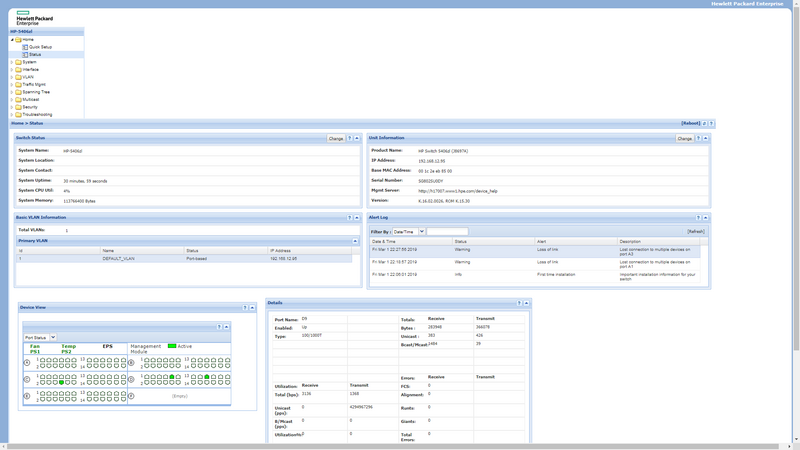The image size is (800, 450).
Task: Collapse the Details panel
Action: (527, 303)
